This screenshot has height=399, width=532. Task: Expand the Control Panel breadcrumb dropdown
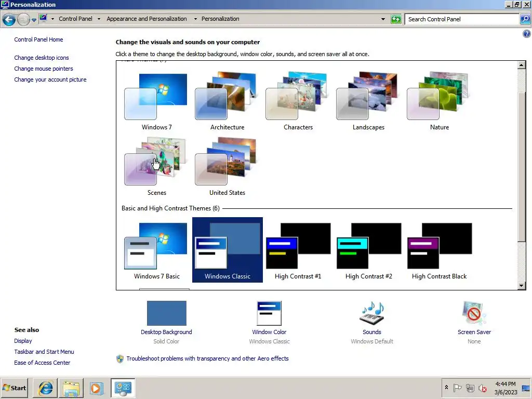click(99, 19)
